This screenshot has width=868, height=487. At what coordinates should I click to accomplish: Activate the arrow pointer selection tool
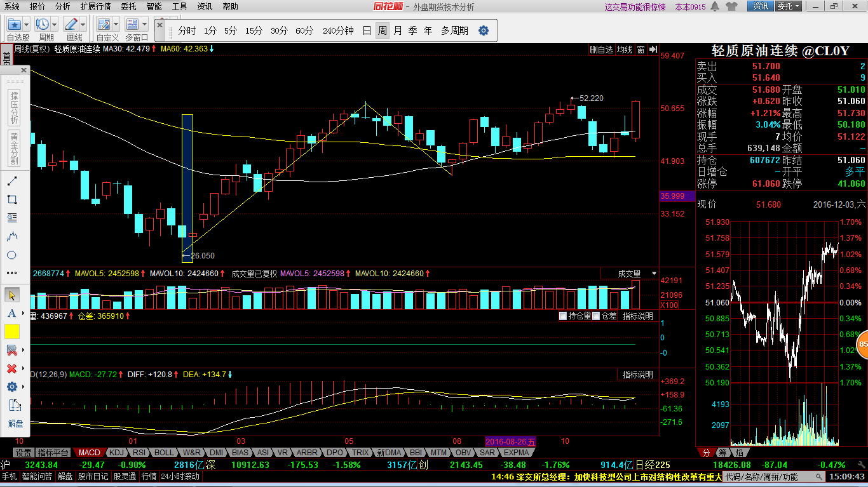point(11,295)
